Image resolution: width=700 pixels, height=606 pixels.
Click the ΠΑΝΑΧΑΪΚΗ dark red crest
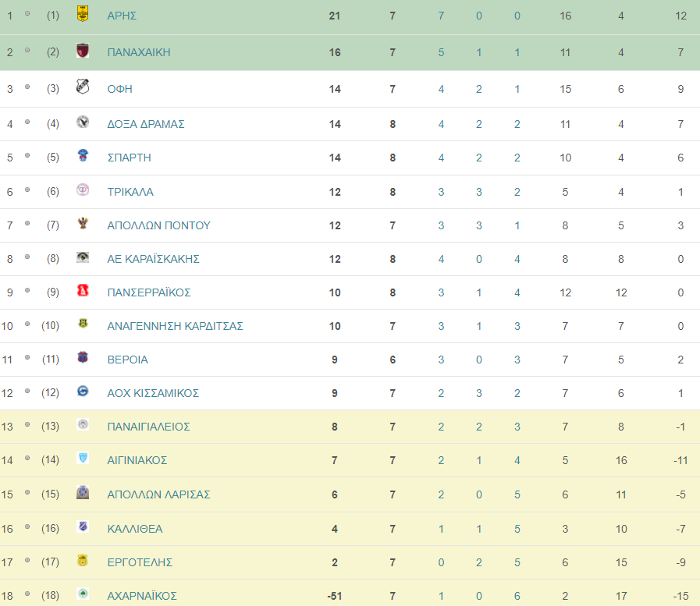[83, 51]
